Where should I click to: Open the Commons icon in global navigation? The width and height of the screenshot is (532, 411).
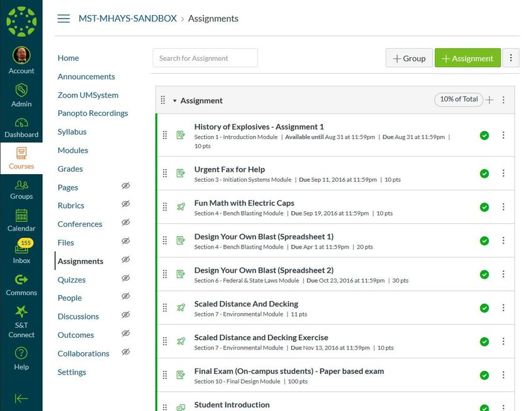21,280
